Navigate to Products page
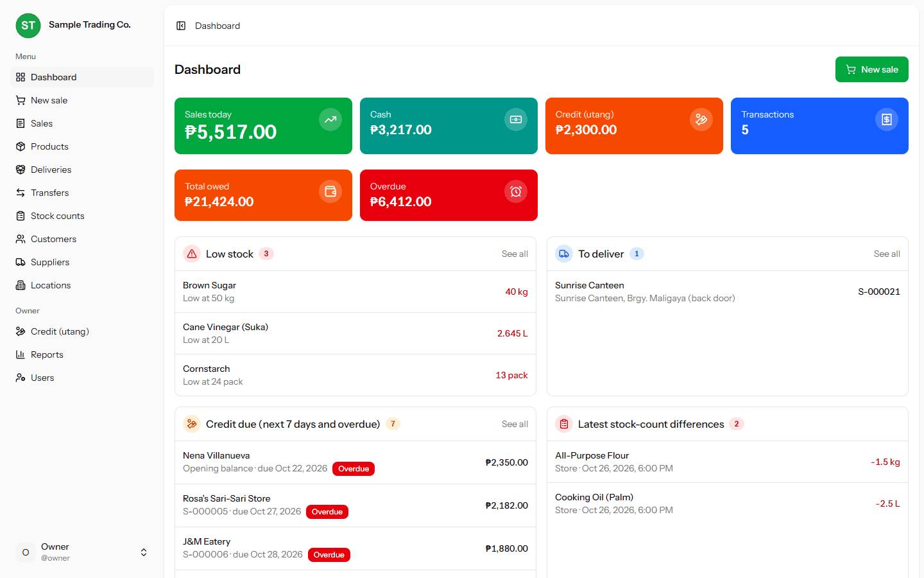The width and height of the screenshot is (924, 578). pyautogui.click(x=82, y=146)
